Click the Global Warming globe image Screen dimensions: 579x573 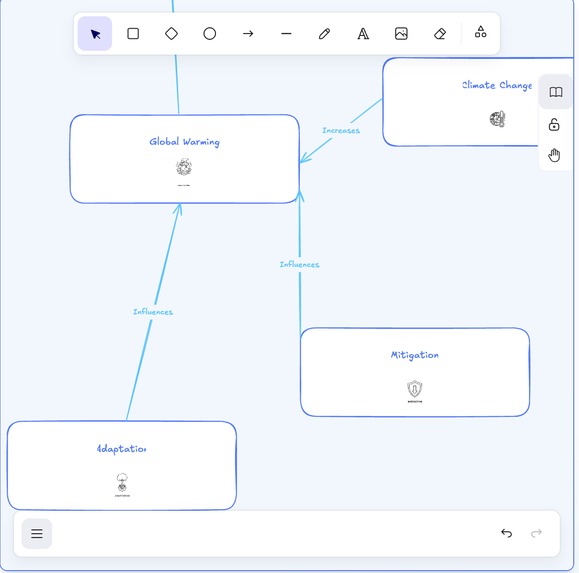[x=184, y=167]
